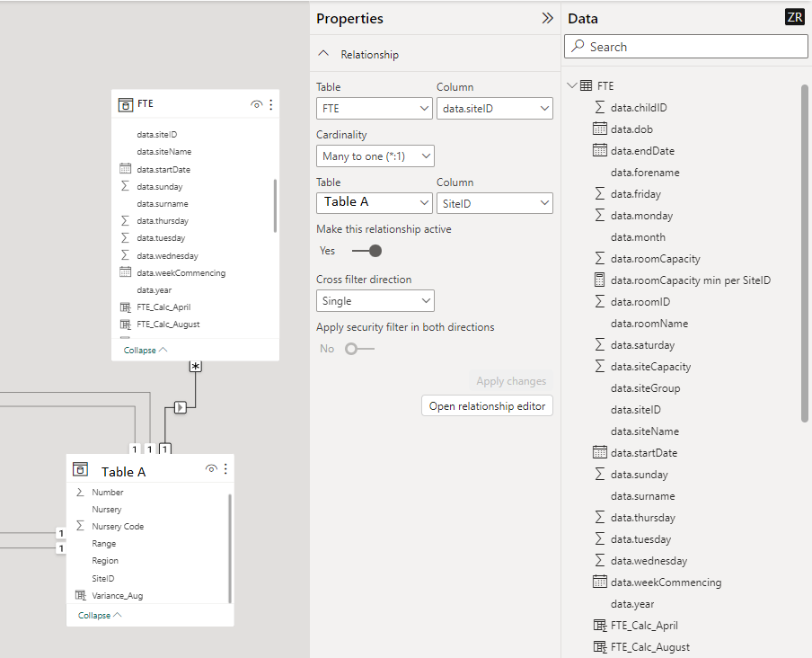Click the SiteID field in Table A
This screenshot has width=812, height=658.
(x=103, y=578)
